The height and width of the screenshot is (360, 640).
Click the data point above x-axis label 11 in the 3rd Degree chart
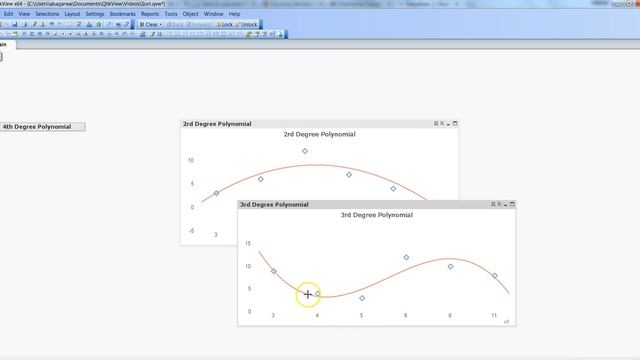(495, 276)
